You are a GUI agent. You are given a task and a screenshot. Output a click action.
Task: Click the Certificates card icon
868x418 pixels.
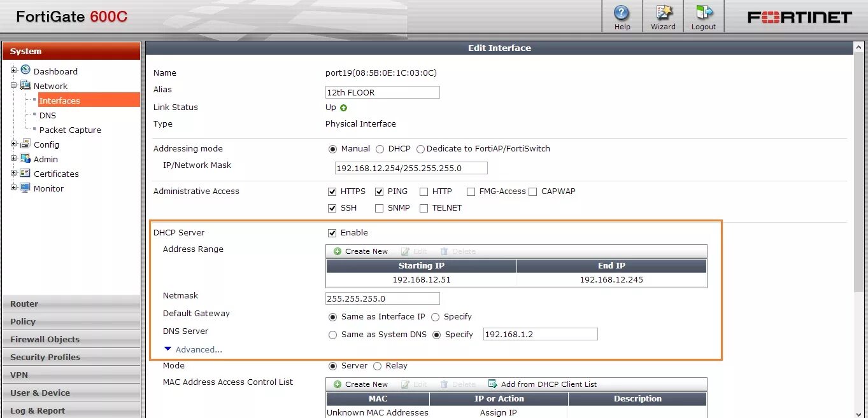click(x=25, y=173)
